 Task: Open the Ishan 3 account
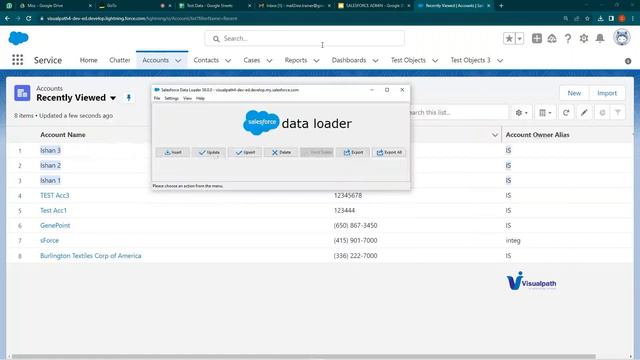coord(50,150)
